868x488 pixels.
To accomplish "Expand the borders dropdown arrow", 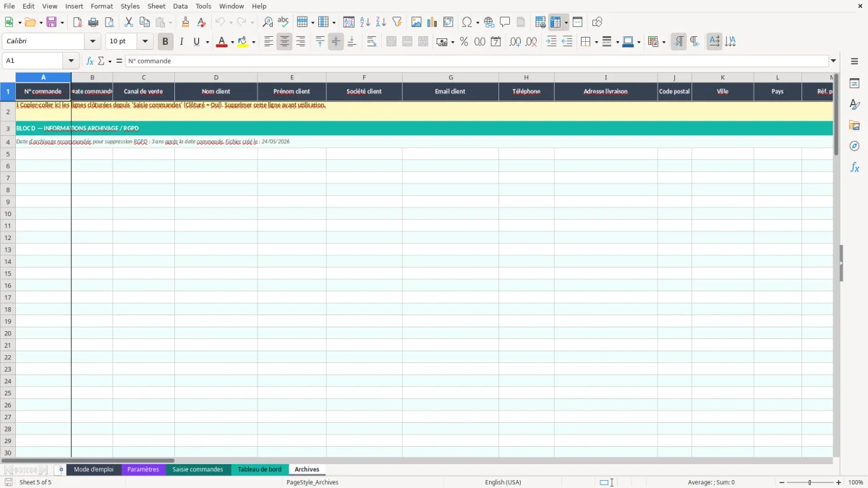I will [x=595, y=42].
